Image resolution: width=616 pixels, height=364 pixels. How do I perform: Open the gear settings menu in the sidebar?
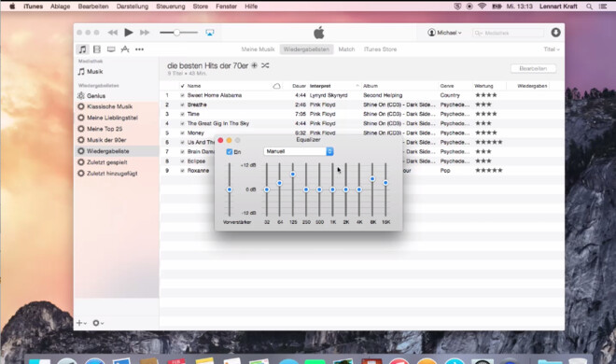point(98,323)
